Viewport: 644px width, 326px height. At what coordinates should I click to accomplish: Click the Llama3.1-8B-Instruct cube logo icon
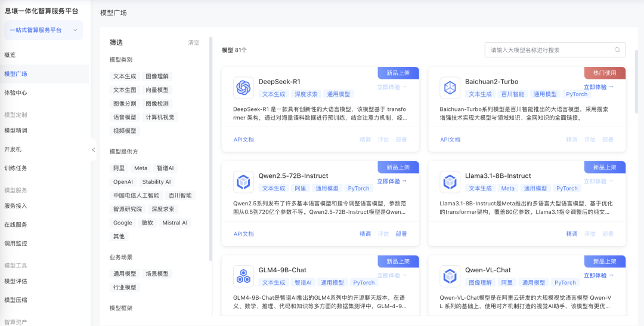coord(450,182)
